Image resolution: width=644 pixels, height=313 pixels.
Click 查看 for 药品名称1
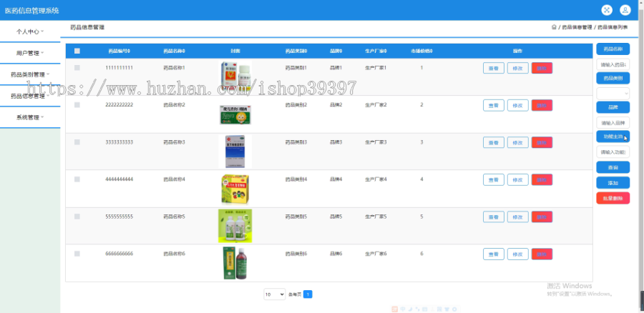(493, 68)
